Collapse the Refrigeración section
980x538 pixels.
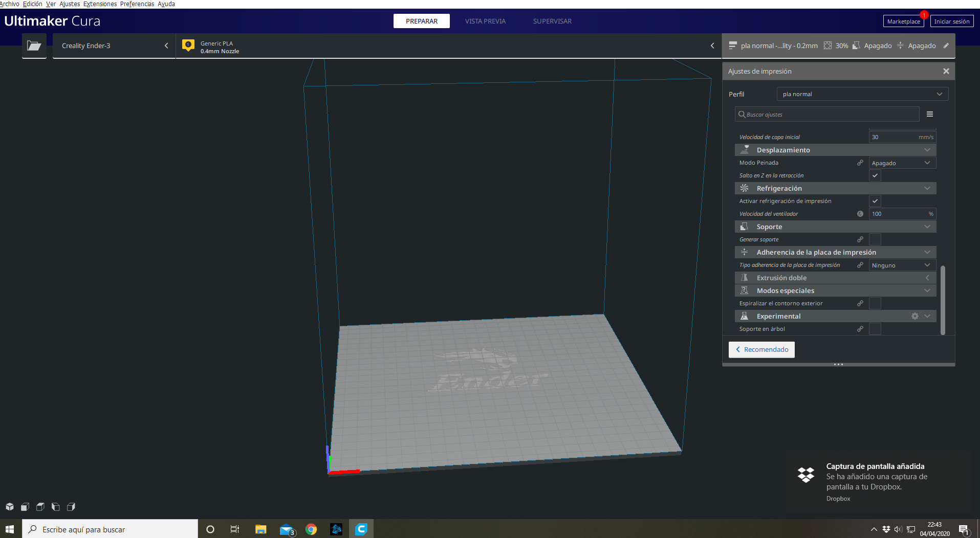coord(836,188)
